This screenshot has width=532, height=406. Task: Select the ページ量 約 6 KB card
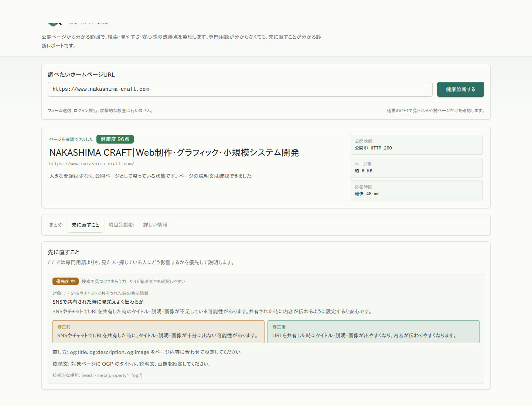pyautogui.click(x=416, y=168)
